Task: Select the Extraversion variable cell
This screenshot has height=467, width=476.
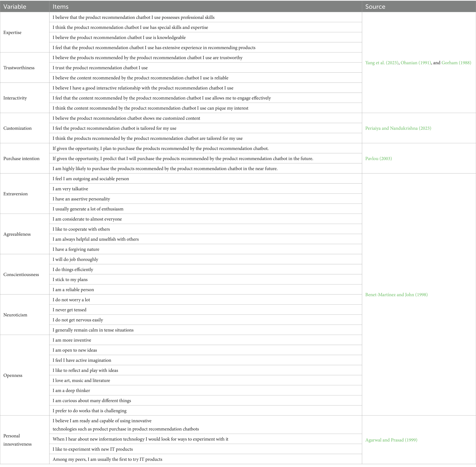Action: (25, 194)
